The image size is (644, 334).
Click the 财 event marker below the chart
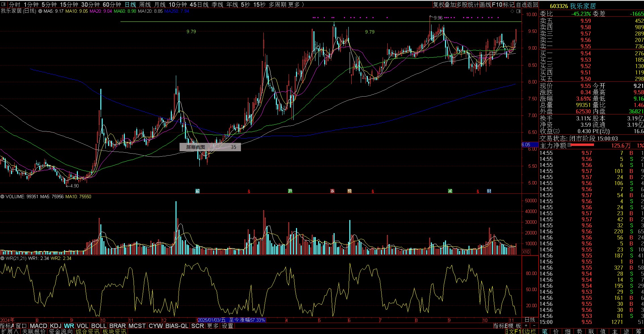pos(489,191)
